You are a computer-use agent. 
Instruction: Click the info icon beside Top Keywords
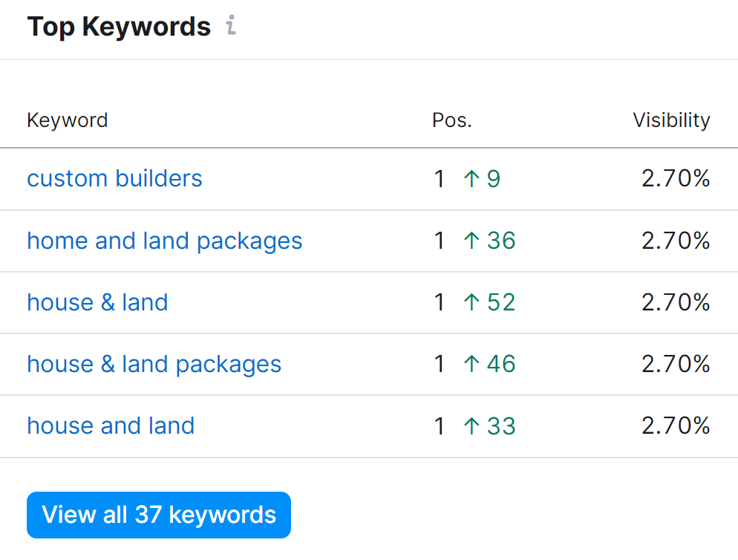[x=231, y=25]
